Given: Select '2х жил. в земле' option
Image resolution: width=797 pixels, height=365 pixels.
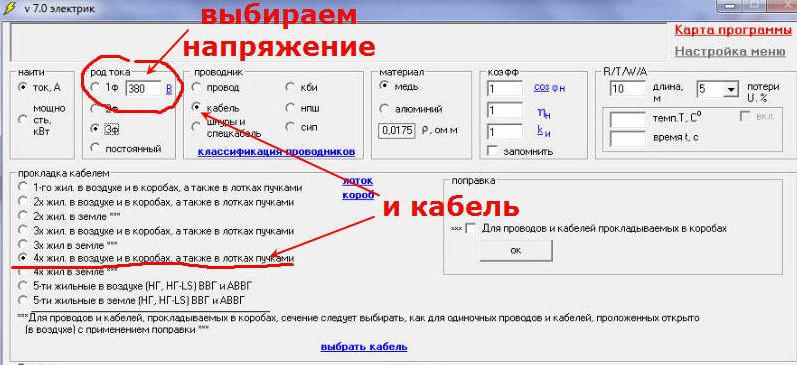Looking at the screenshot, I should pyautogui.click(x=22, y=216).
